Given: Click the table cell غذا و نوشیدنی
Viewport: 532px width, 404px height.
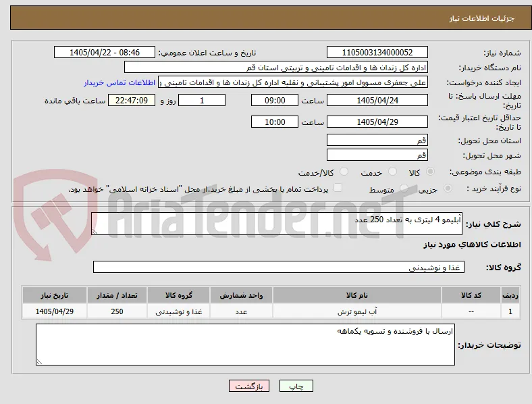Looking at the screenshot, I should point(179,311).
